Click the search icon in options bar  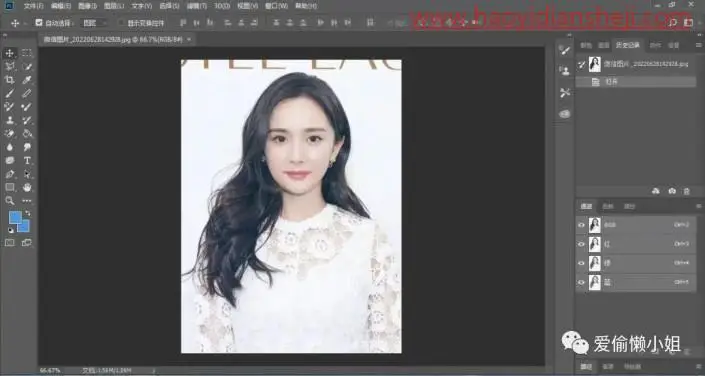(x=673, y=22)
